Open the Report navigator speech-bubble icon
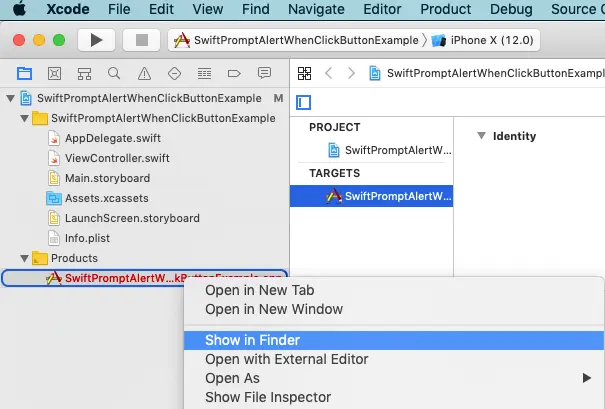Viewport: 605px width, 409px height. click(x=264, y=73)
